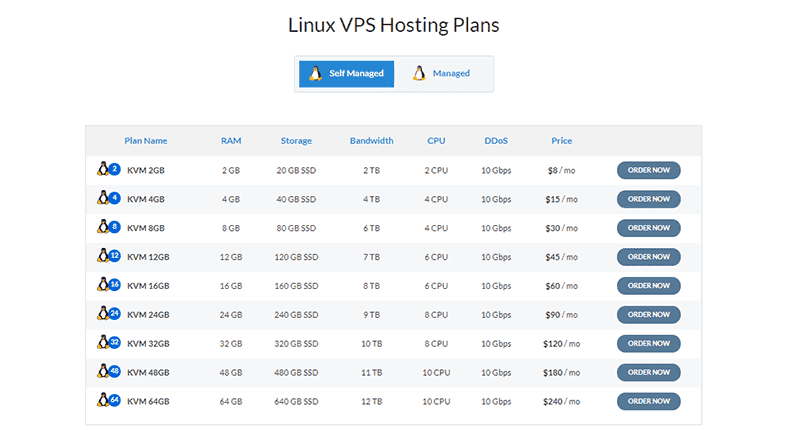Click the penguin icon beside KVM 2GB
This screenshot has width=800, height=437.
[103, 169]
